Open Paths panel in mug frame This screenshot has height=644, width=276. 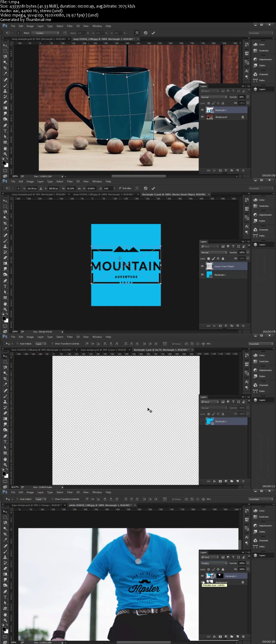pyautogui.click(x=262, y=80)
